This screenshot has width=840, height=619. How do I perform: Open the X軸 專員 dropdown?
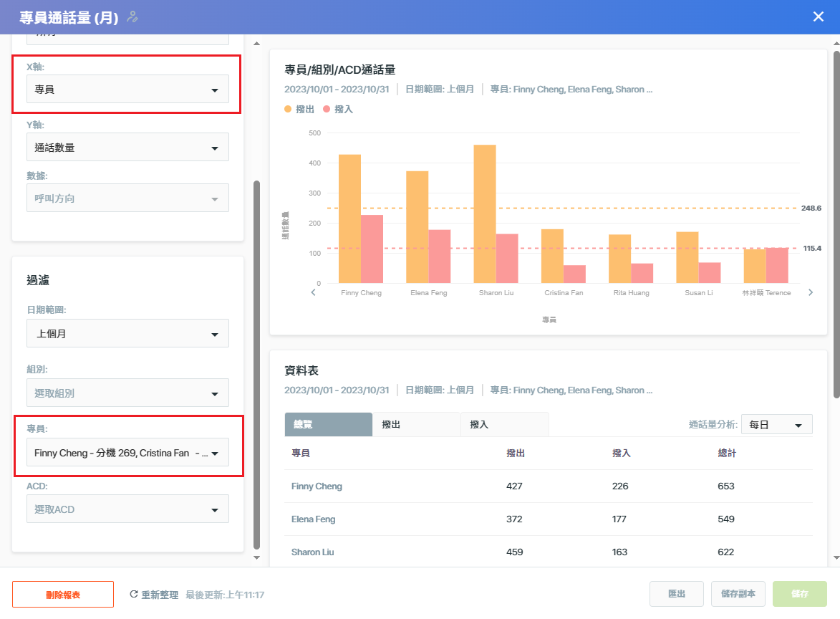(127, 89)
